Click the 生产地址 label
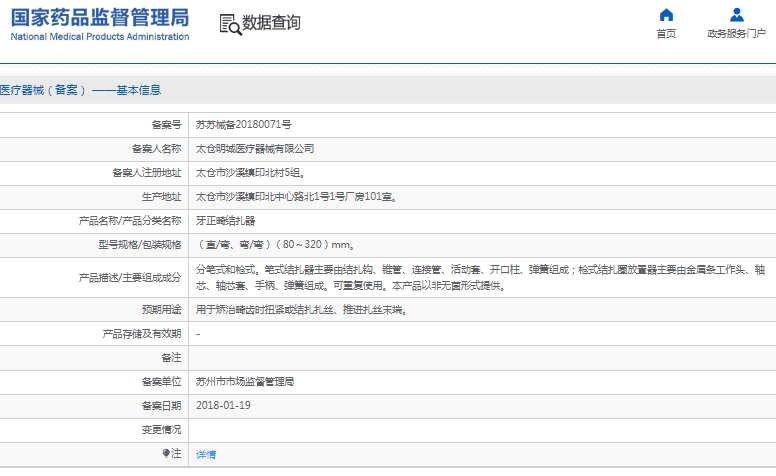 pyautogui.click(x=161, y=197)
